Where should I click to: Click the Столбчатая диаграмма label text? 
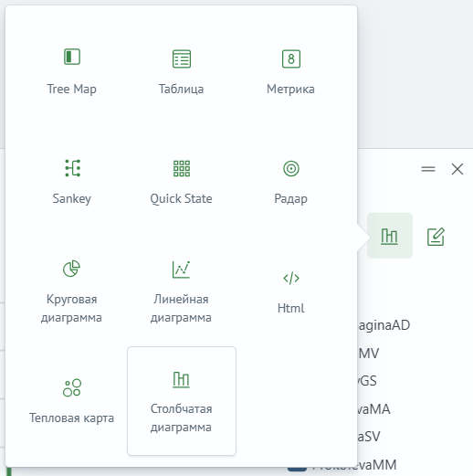tap(181, 418)
